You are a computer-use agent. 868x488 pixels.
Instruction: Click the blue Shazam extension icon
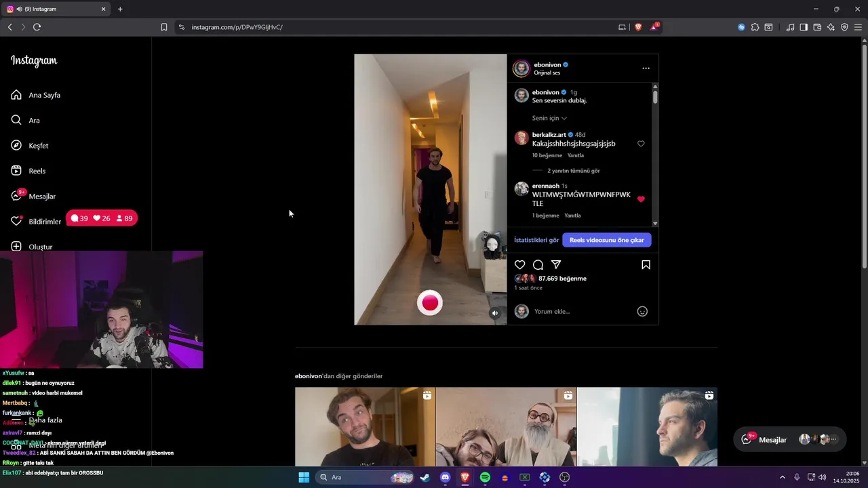(741, 27)
